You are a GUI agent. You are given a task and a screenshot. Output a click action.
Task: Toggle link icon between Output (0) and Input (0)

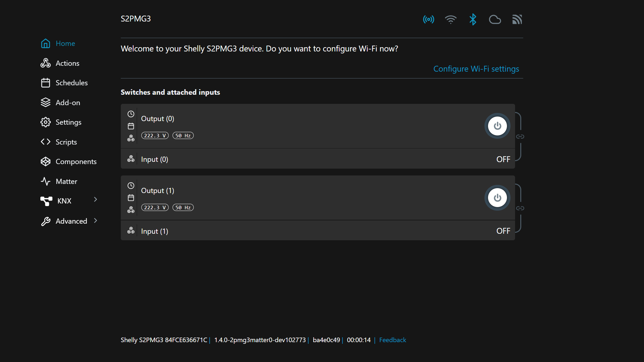pyautogui.click(x=520, y=136)
